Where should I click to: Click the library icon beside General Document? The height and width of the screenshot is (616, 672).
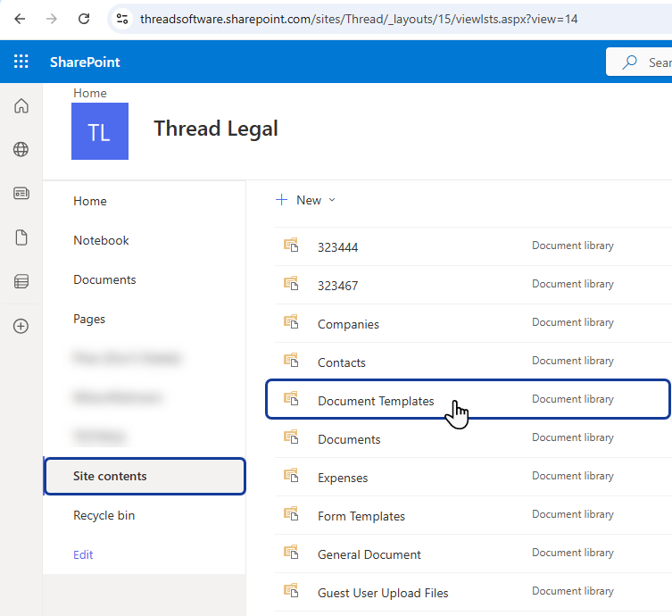(291, 552)
